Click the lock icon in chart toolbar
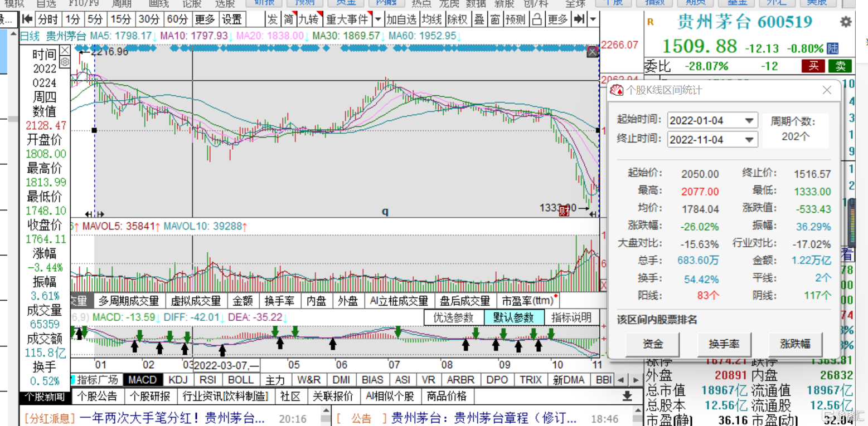Viewport: 868px width, 426px height. [537, 19]
